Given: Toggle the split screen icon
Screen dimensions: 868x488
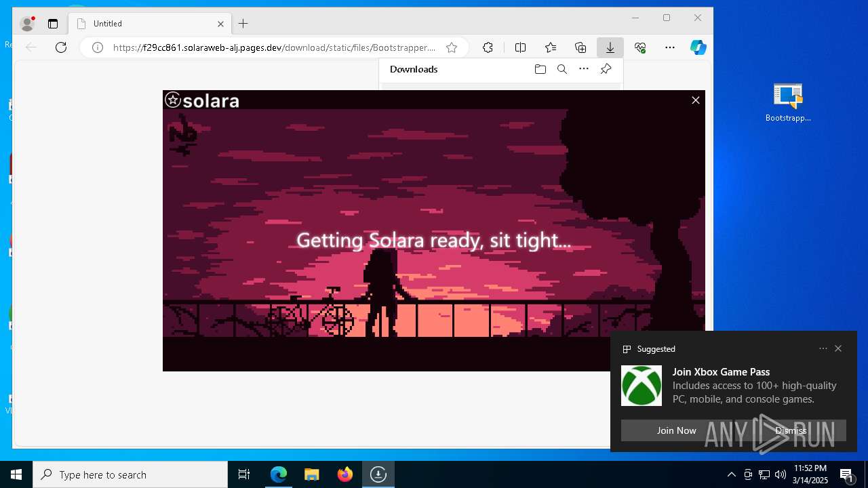Looking at the screenshot, I should pos(520,47).
